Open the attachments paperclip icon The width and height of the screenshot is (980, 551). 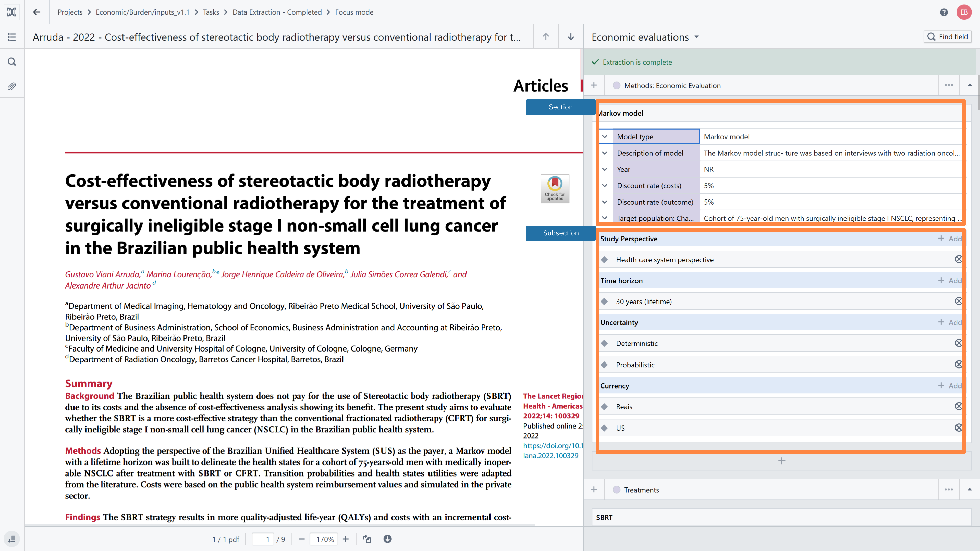click(12, 86)
